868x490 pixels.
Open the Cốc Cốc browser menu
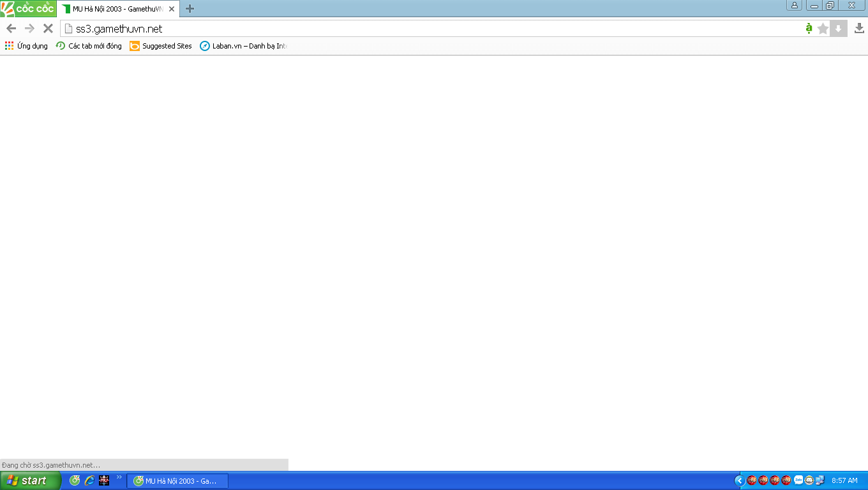(28, 8)
